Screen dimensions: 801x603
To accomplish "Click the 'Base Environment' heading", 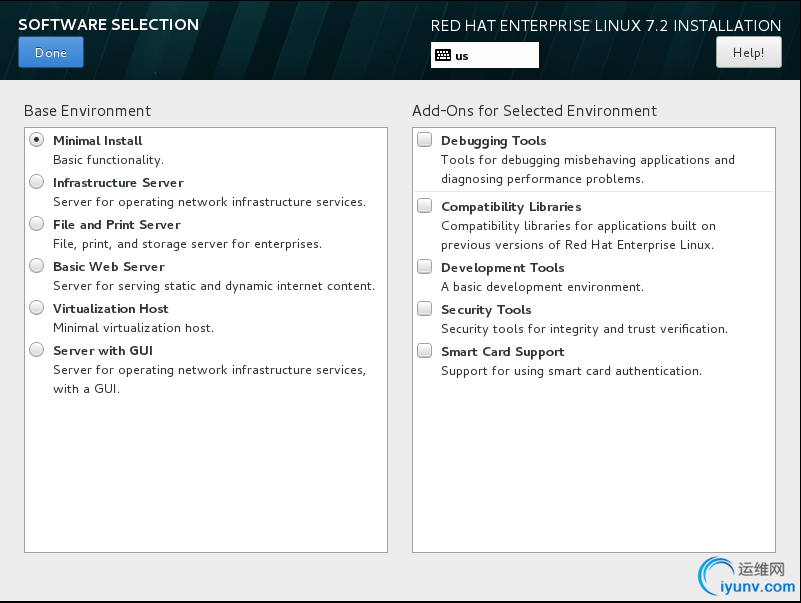I will coord(87,111).
